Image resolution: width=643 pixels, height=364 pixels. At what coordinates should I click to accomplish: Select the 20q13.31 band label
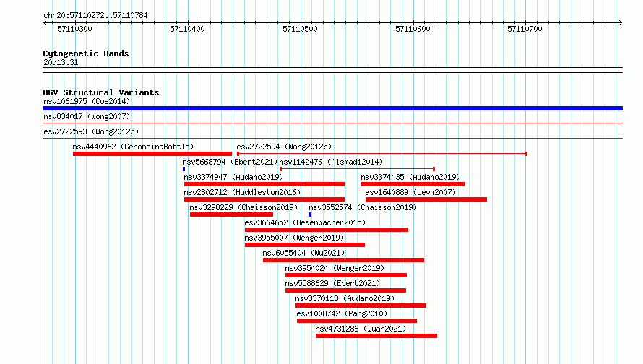pos(61,62)
